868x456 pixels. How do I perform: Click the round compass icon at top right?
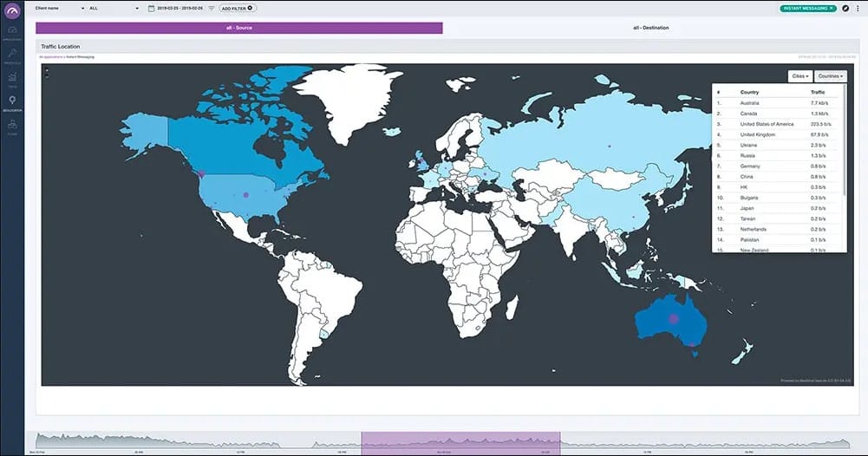click(x=845, y=8)
